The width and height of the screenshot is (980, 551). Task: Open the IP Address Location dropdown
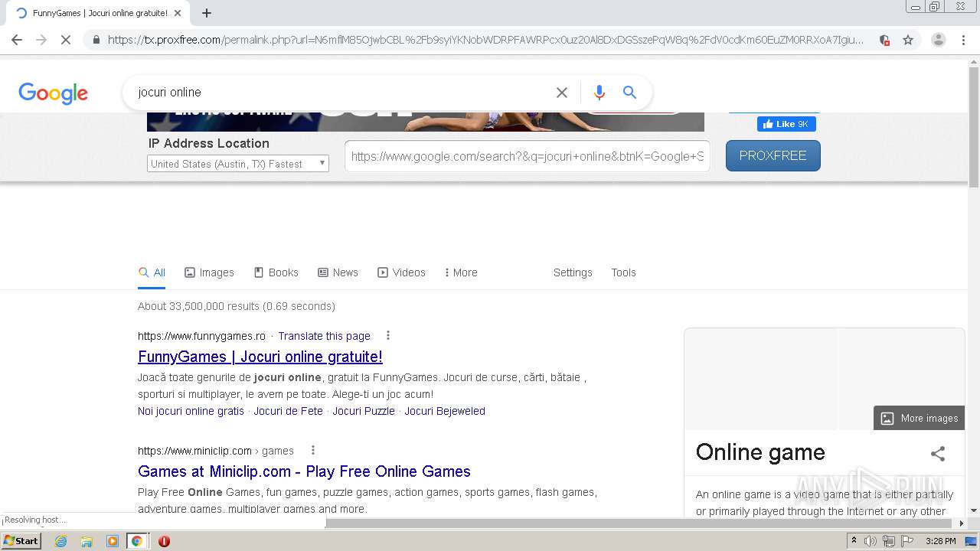coord(238,164)
